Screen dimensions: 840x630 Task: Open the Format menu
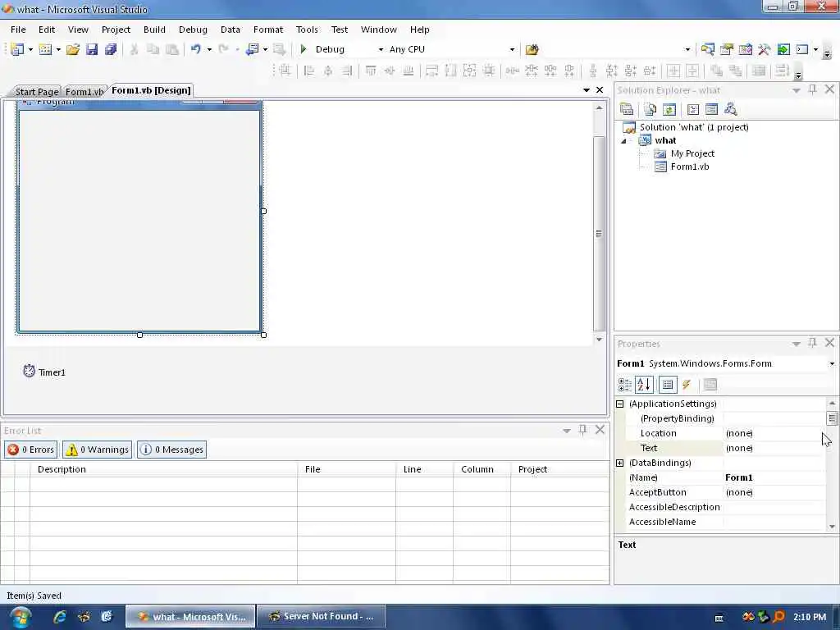pyautogui.click(x=268, y=30)
